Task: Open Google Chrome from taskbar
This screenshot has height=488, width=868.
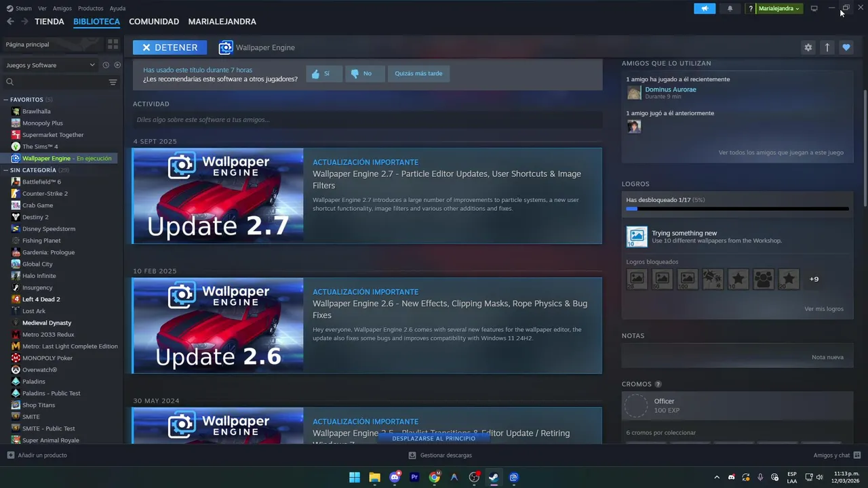Action: point(434,477)
